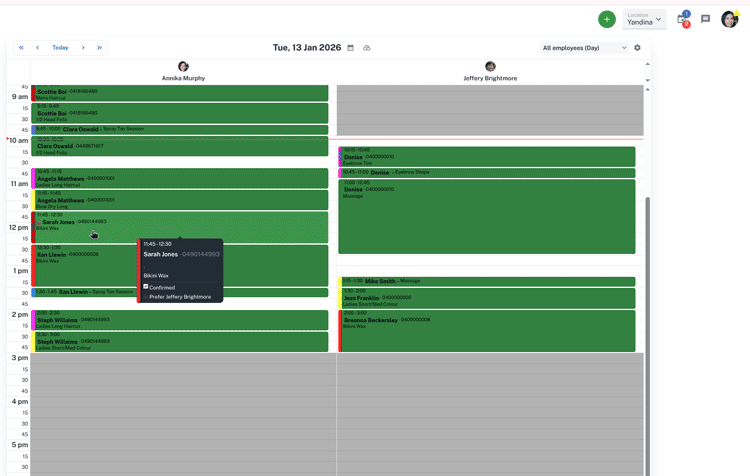Jump forward with double-right arrow
750x476 pixels.
click(99, 48)
